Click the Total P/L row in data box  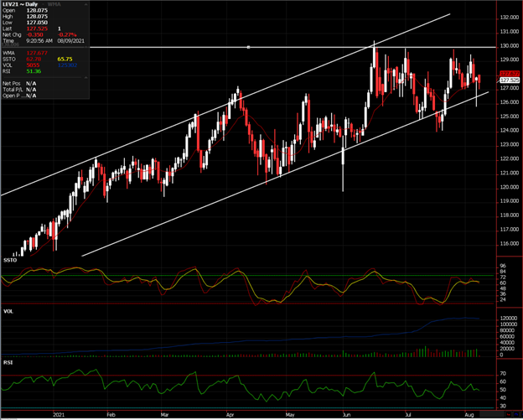18,91
